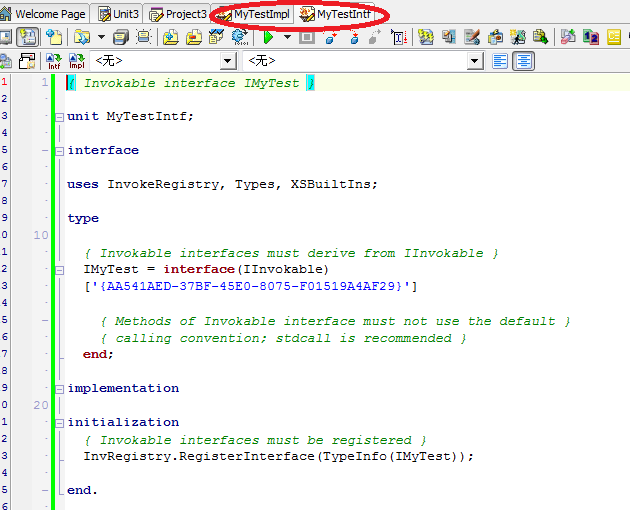Collapse the implementation section fold
This screenshot has height=510, width=630.
tap(59, 389)
